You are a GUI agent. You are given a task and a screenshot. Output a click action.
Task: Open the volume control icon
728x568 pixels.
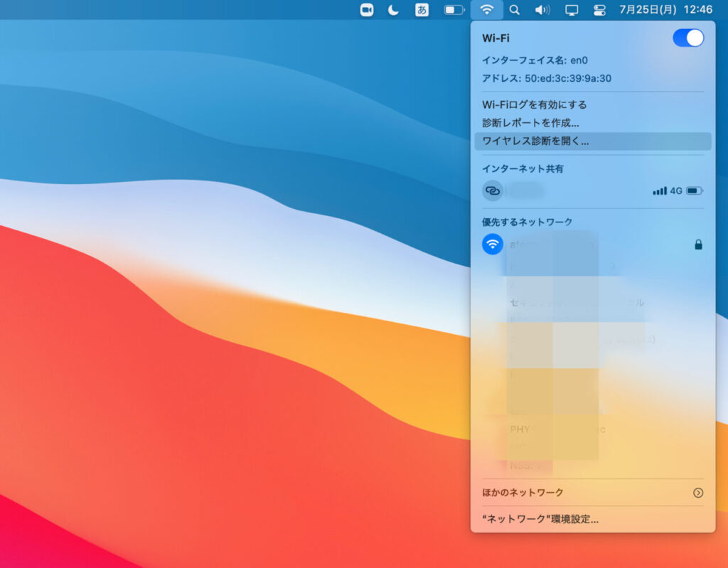point(542,10)
